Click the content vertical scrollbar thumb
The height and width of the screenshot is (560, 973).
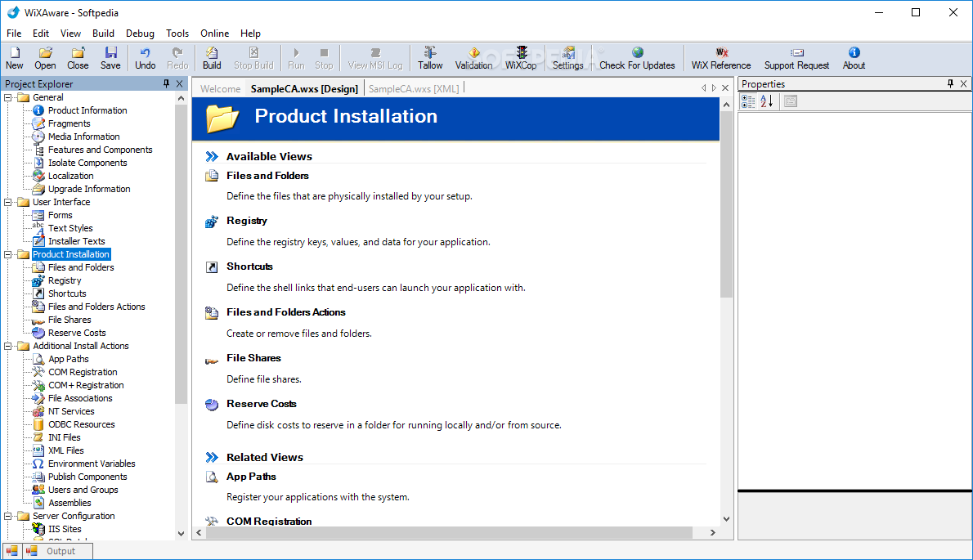click(x=726, y=204)
